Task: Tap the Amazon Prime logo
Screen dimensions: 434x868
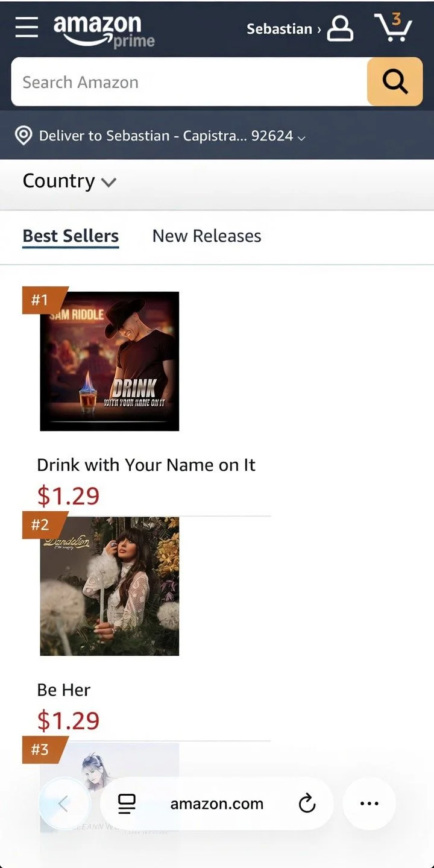Action: [x=104, y=31]
